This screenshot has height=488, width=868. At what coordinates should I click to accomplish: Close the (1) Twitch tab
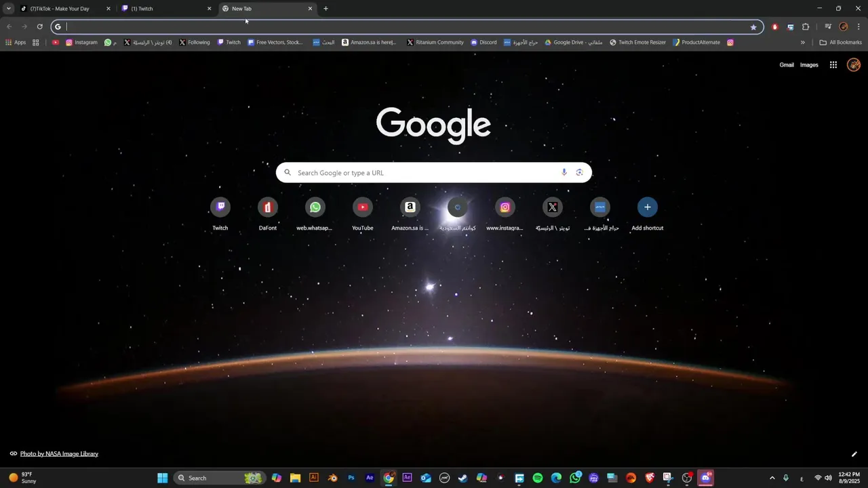click(209, 9)
